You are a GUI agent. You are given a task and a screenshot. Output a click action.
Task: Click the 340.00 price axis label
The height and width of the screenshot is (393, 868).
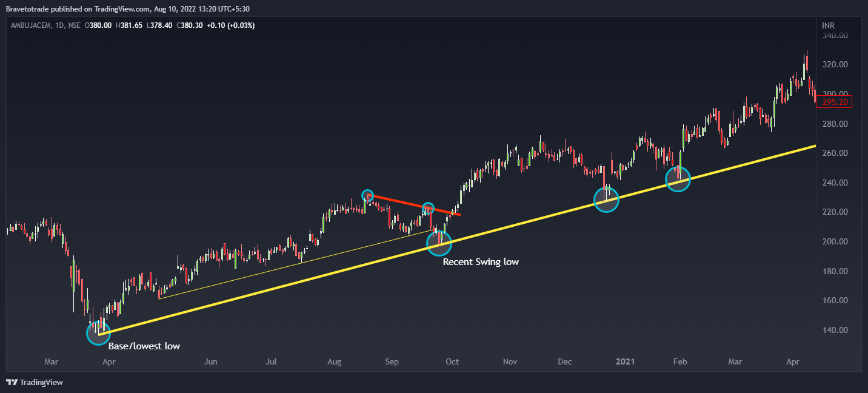(835, 35)
